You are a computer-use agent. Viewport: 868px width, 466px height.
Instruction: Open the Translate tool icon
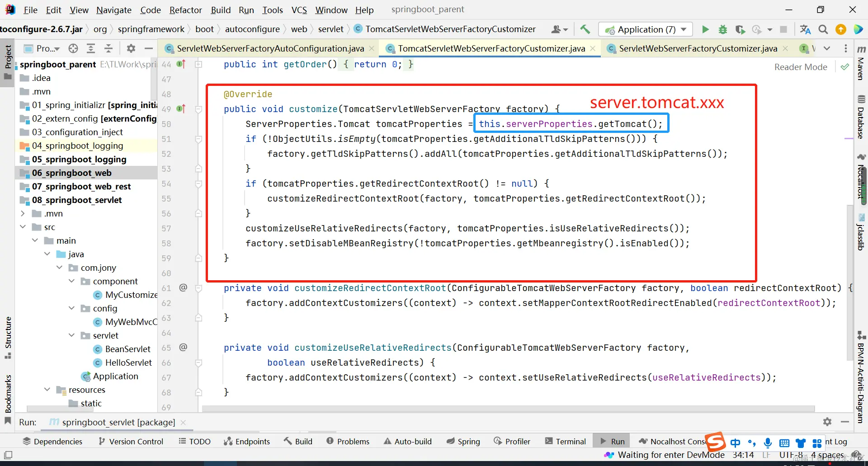[805, 29]
